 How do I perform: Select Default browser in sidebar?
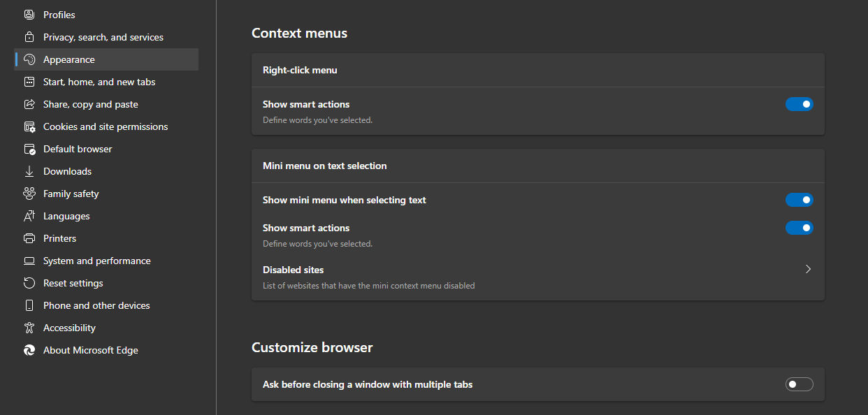coord(78,149)
